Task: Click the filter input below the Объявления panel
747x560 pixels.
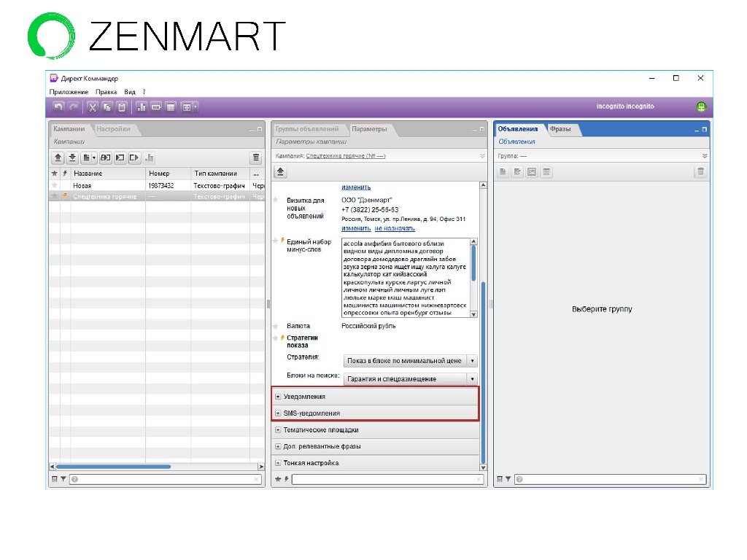Action: (x=611, y=479)
